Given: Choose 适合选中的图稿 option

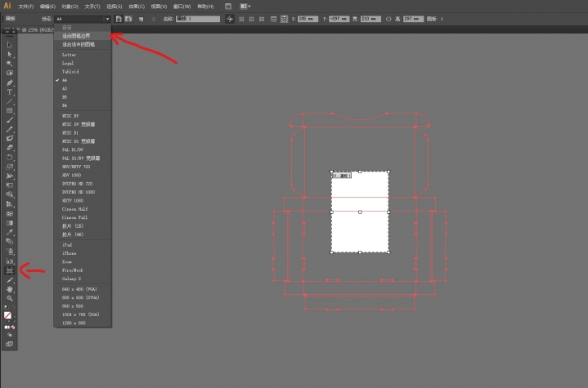Looking at the screenshot, I should 79,44.
